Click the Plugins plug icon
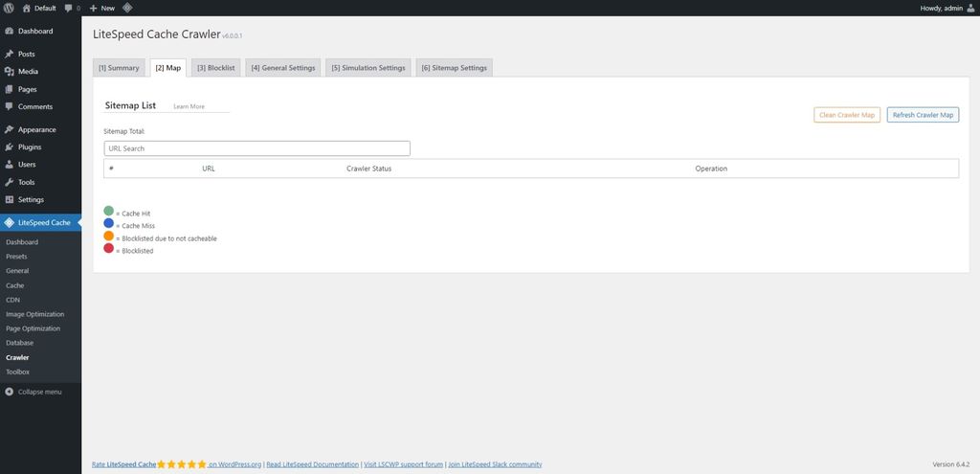Viewport: 980px width, 474px height. [x=10, y=147]
